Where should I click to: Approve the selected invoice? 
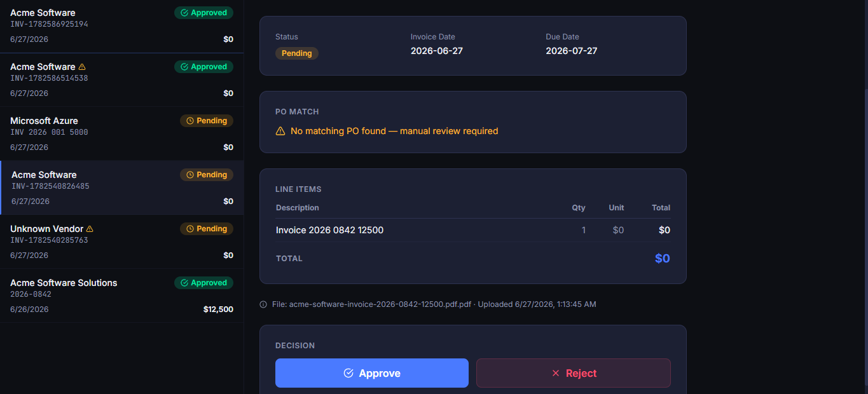[x=372, y=373]
